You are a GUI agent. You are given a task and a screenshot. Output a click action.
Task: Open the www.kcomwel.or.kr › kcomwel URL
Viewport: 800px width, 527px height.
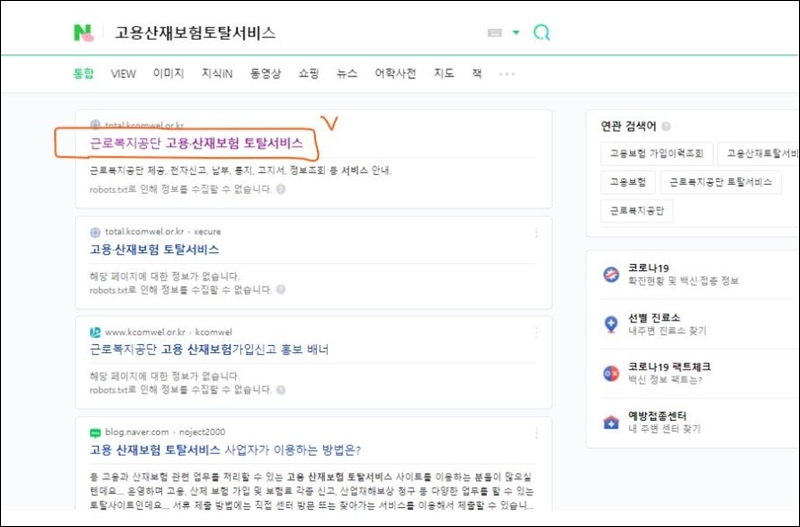tap(168, 332)
